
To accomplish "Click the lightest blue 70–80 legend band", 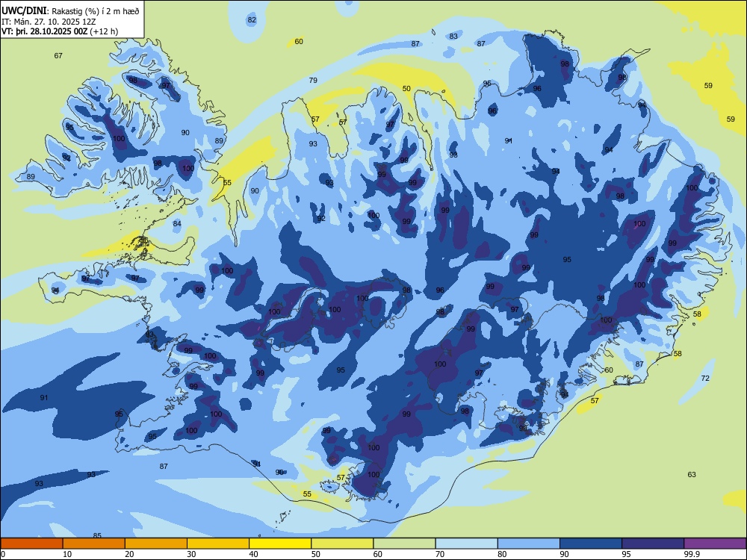I will [466, 544].
